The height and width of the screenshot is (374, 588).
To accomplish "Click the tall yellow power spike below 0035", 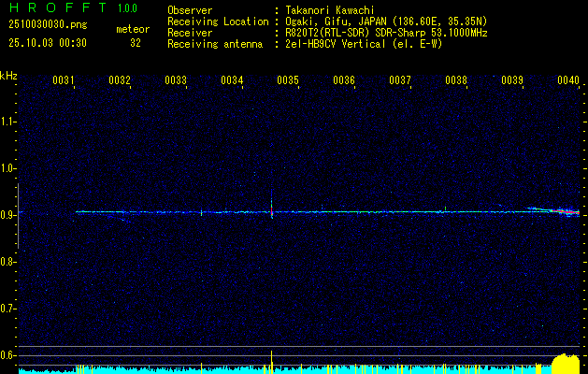I will [x=271, y=362].
